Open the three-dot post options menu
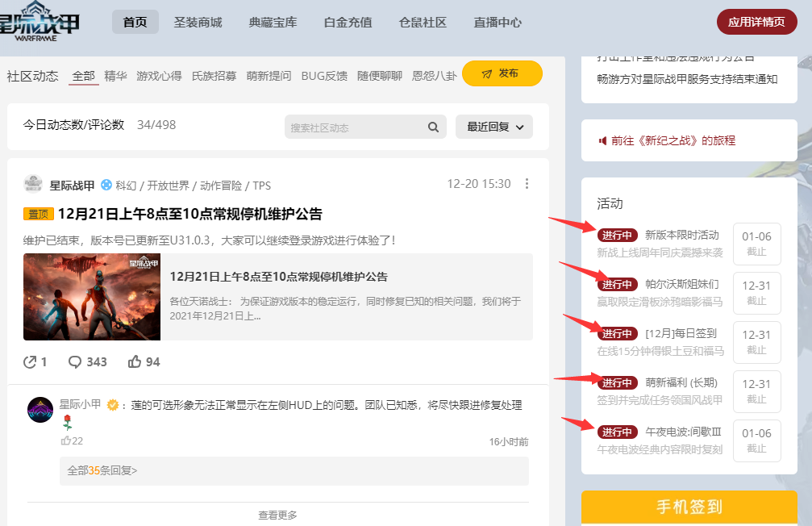The height and width of the screenshot is (526, 812). (x=527, y=184)
